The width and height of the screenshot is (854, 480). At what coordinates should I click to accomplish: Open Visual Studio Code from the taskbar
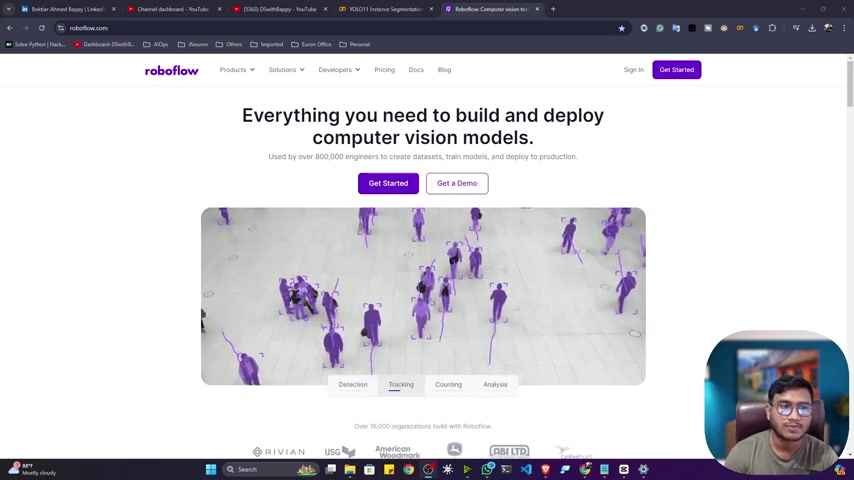pos(526,469)
